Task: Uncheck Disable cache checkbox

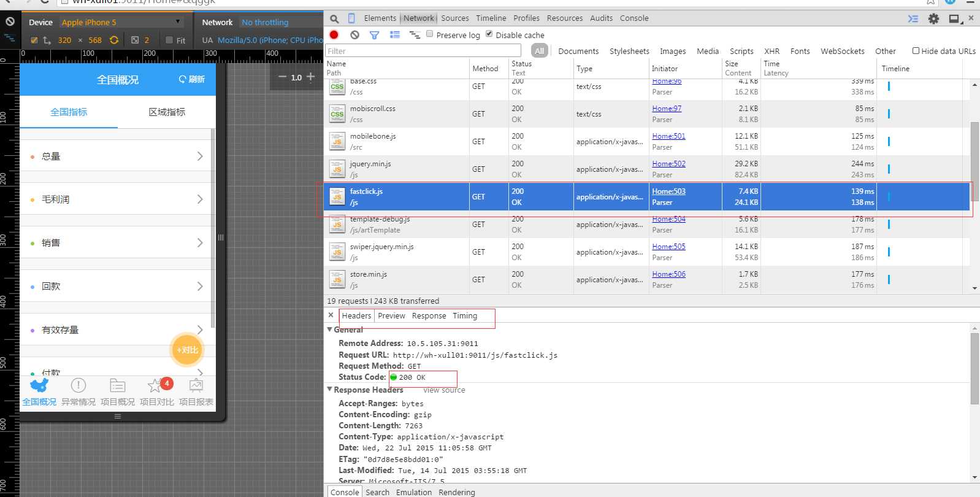Action: (x=489, y=34)
